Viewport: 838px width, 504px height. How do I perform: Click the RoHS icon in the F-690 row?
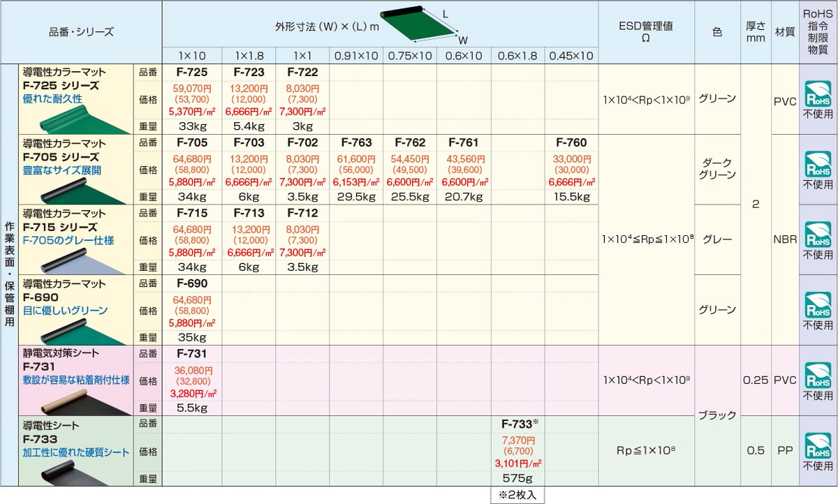pyautogui.click(x=818, y=305)
